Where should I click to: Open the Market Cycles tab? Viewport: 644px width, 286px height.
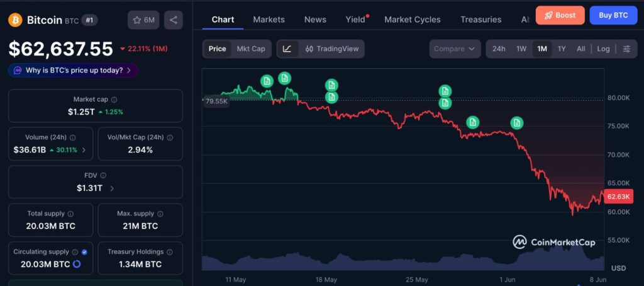[x=413, y=20]
